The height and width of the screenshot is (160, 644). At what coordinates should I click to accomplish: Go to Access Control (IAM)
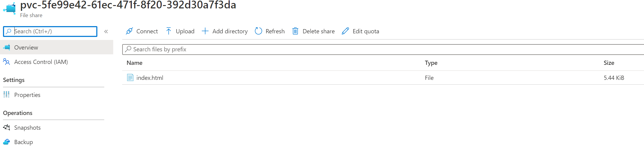click(x=41, y=62)
